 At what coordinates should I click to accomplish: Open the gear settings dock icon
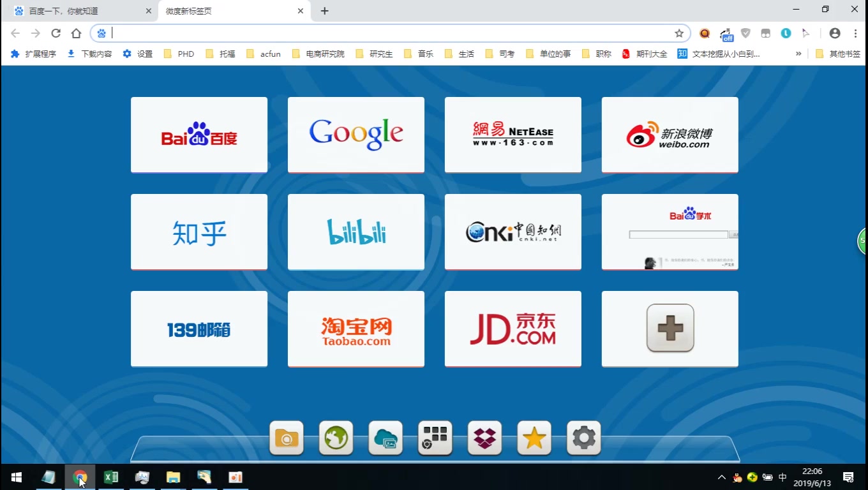(x=584, y=438)
